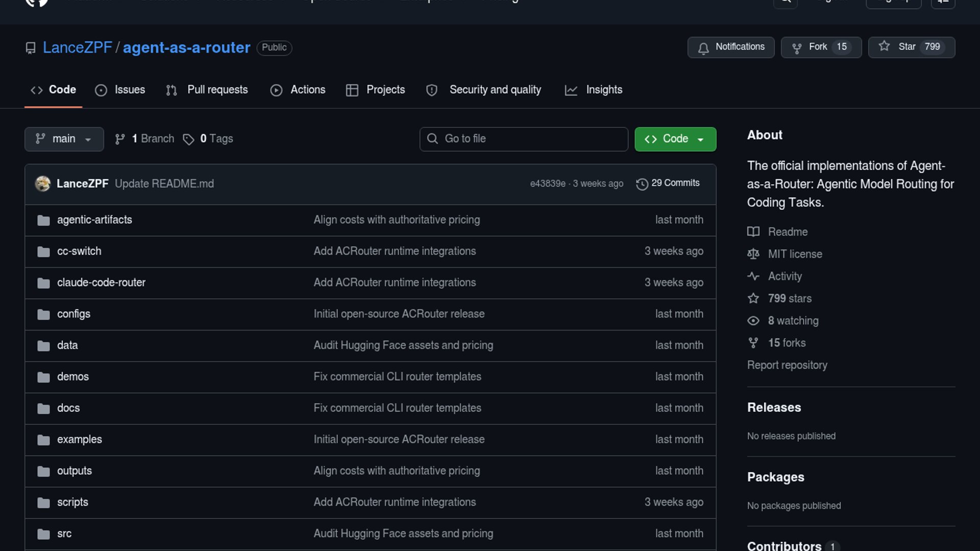The width and height of the screenshot is (980, 551).
Task: Open the Projects tab
Action: coord(375,90)
